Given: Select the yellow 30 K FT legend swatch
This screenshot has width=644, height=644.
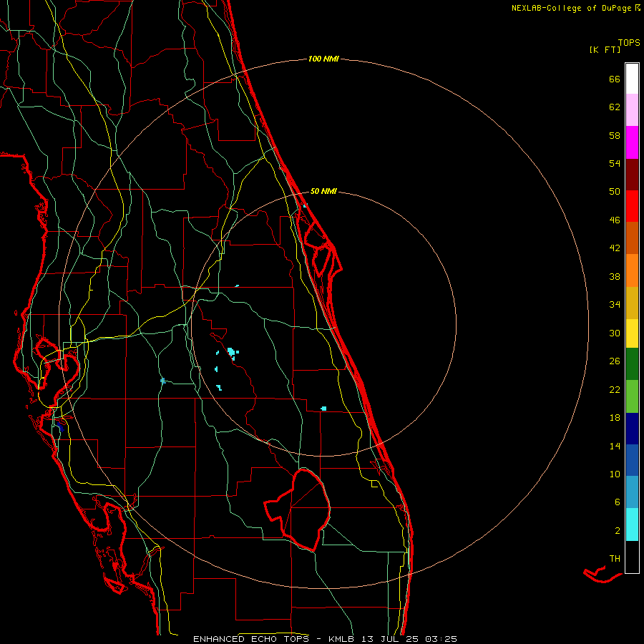Looking at the screenshot, I should click(632, 333).
